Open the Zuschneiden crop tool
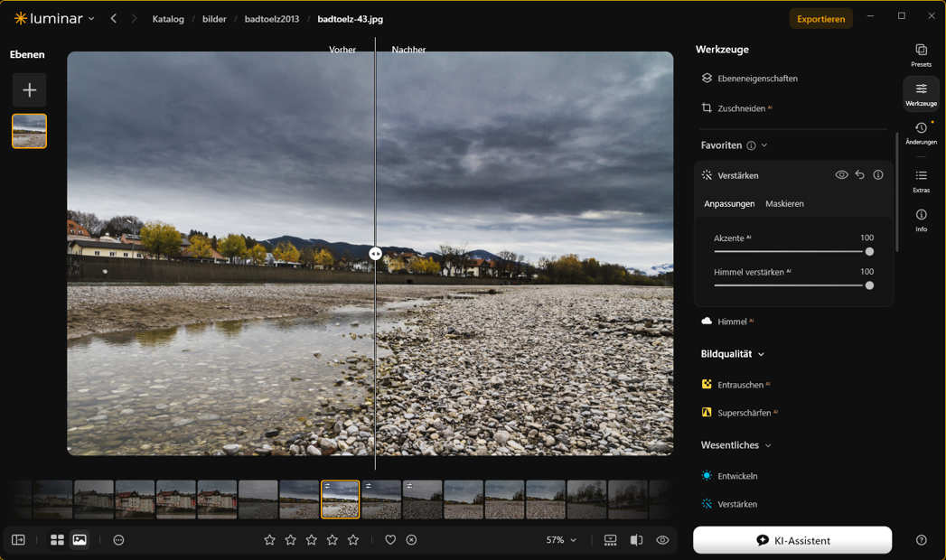The height and width of the screenshot is (560, 946). tap(736, 108)
